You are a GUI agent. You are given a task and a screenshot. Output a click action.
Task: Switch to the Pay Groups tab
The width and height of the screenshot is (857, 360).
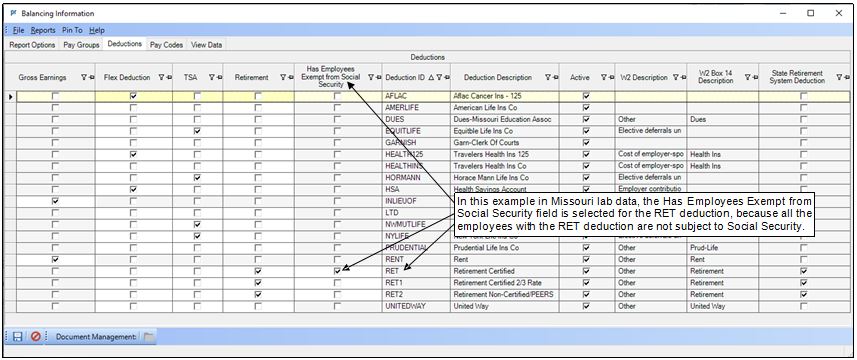pos(81,45)
